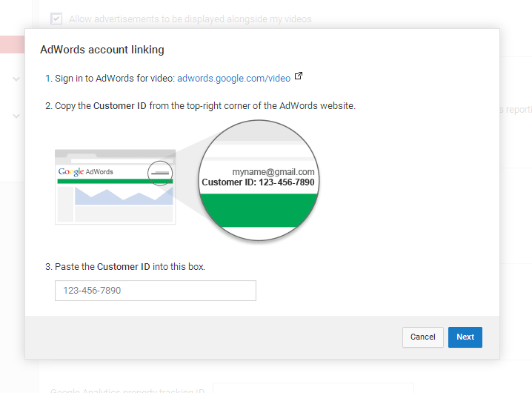
Task: Expand the lower chevron in the left sidebar
Action: (x=16, y=116)
